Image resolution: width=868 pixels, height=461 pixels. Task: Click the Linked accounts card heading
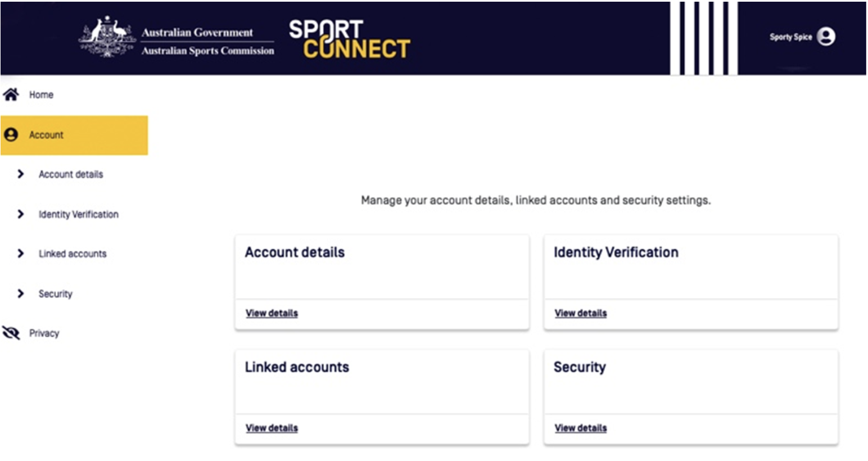297,367
